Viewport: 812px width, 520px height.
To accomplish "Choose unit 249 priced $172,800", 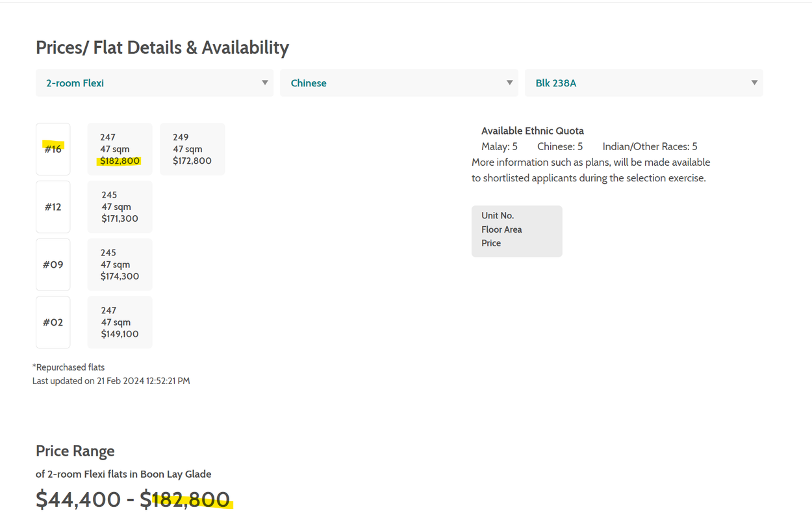I will pyautogui.click(x=192, y=149).
